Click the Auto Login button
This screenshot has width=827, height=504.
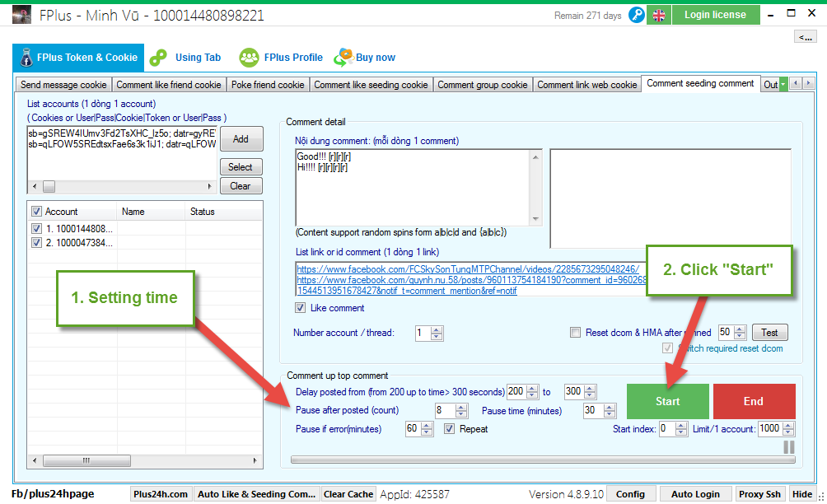[695, 494]
